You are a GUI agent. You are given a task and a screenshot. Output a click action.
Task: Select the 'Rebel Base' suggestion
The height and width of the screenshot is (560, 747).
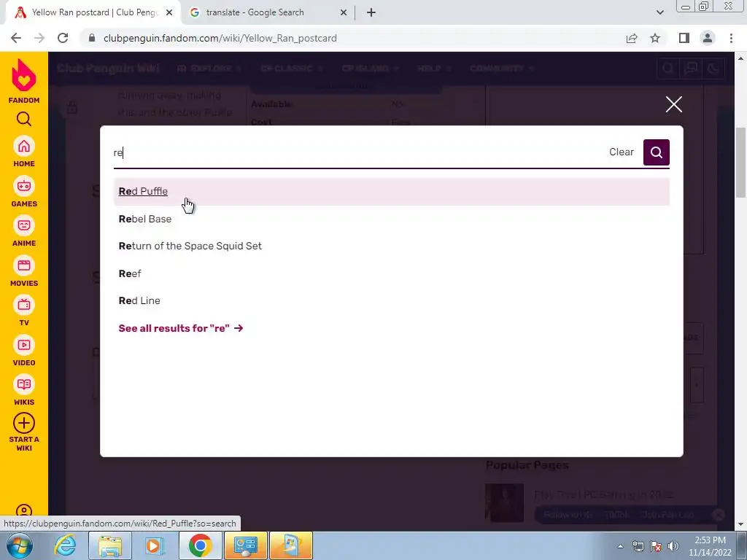click(x=392, y=219)
